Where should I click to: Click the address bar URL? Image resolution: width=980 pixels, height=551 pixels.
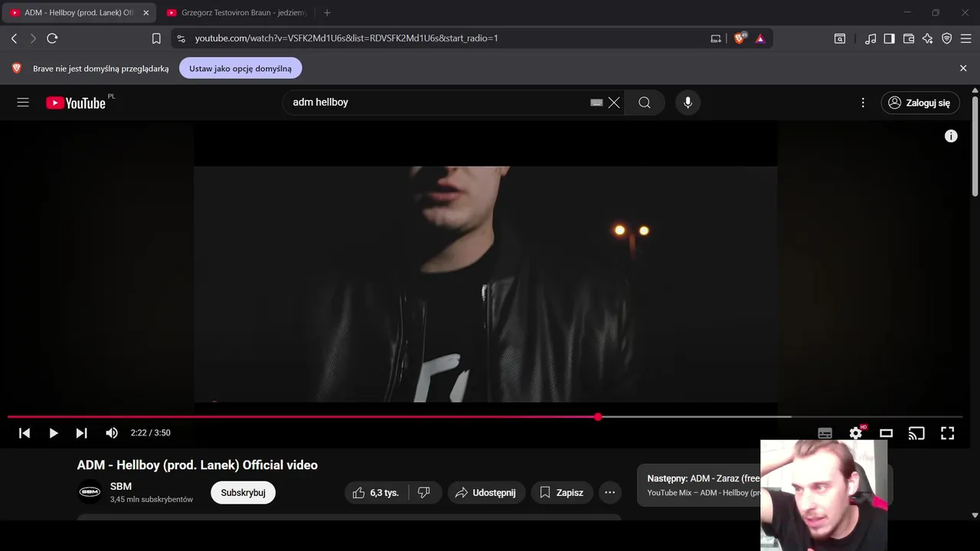(347, 38)
